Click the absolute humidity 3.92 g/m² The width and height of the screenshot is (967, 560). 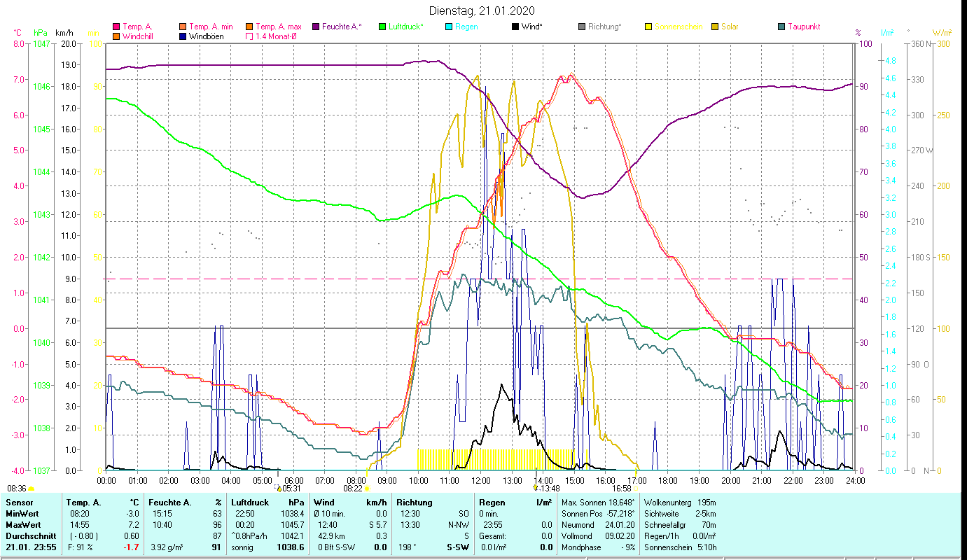tap(168, 547)
